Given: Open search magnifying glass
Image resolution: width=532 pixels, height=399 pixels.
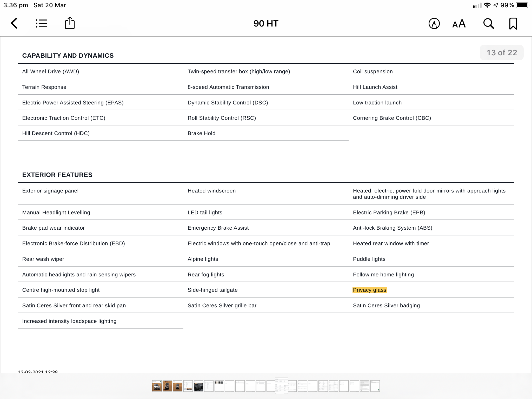Looking at the screenshot, I should click(x=488, y=24).
